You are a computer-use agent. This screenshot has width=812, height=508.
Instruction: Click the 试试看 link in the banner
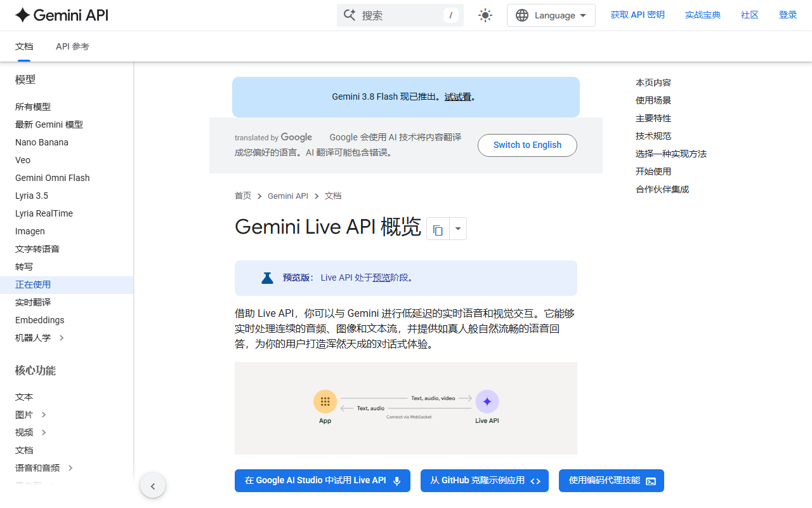click(457, 97)
